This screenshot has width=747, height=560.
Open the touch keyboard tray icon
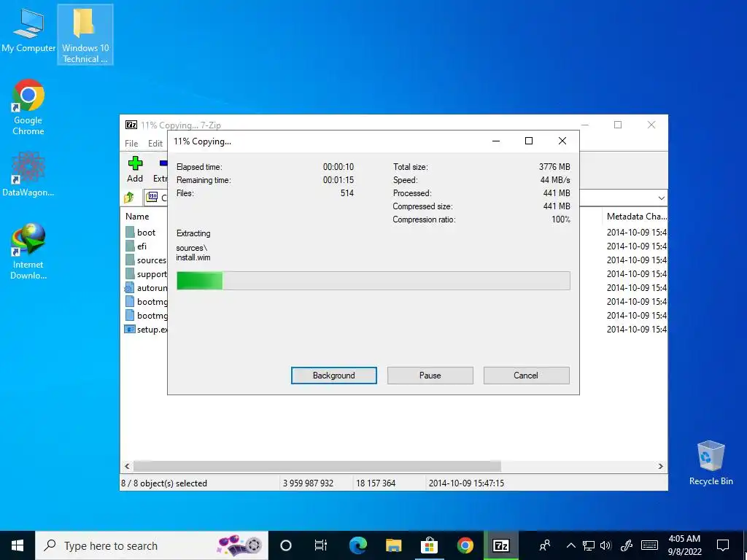pyautogui.click(x=649, y=545)
